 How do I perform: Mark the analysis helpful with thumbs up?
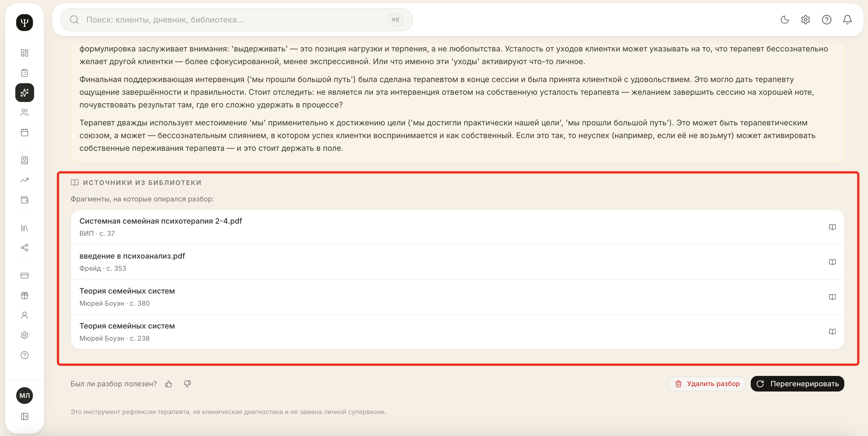(169, 384)
